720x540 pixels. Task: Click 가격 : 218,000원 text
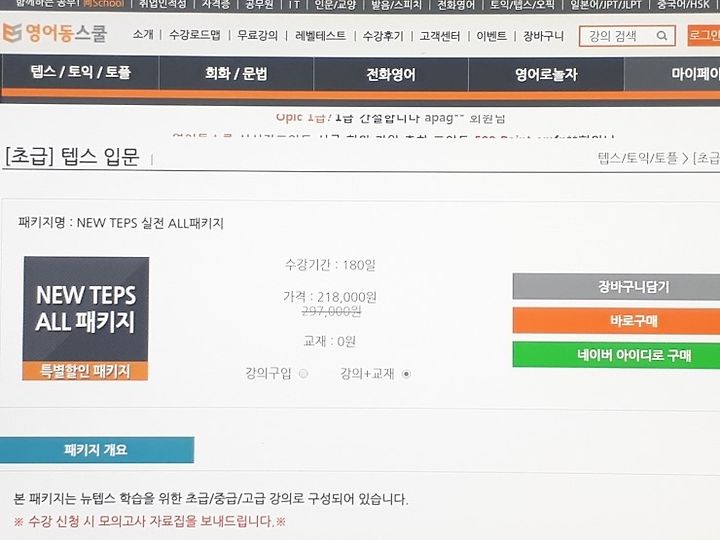tap(330, 297)
